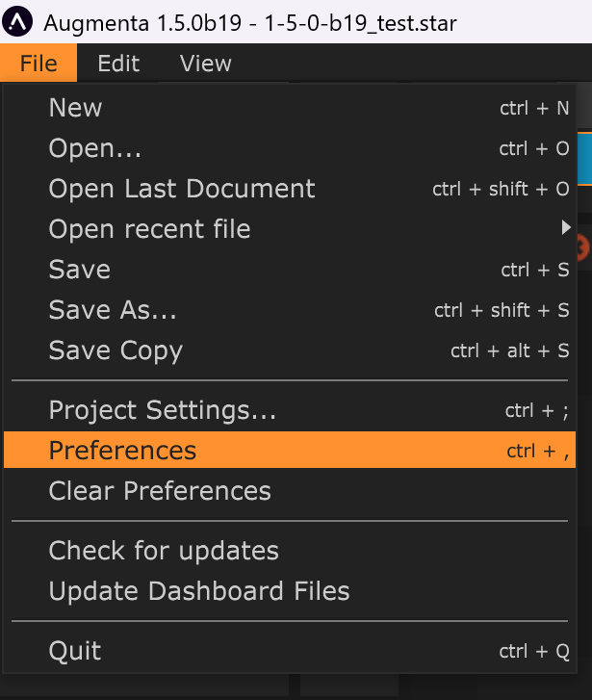Choose Open... menu entry
This screenshot has height=700, width=592.
(94, 148)
